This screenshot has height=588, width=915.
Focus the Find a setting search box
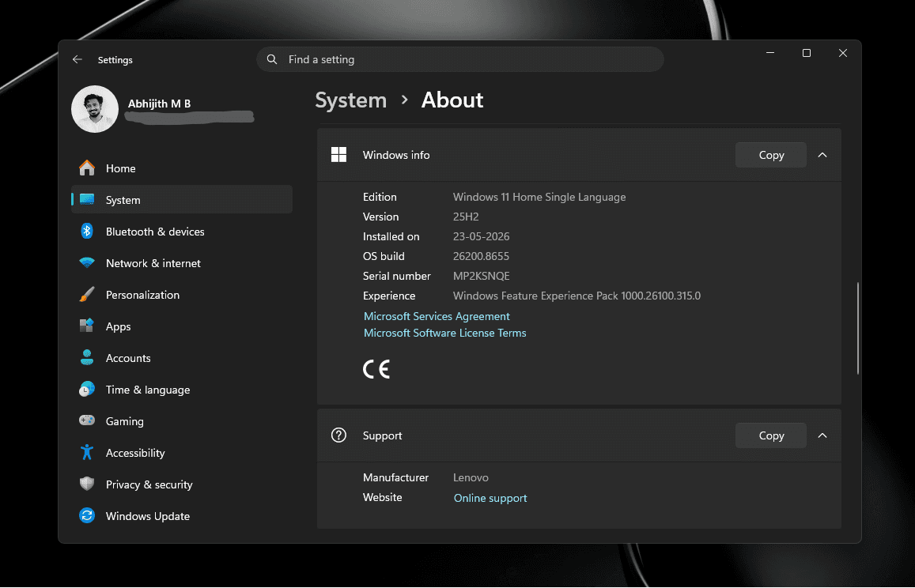[459, 59]
